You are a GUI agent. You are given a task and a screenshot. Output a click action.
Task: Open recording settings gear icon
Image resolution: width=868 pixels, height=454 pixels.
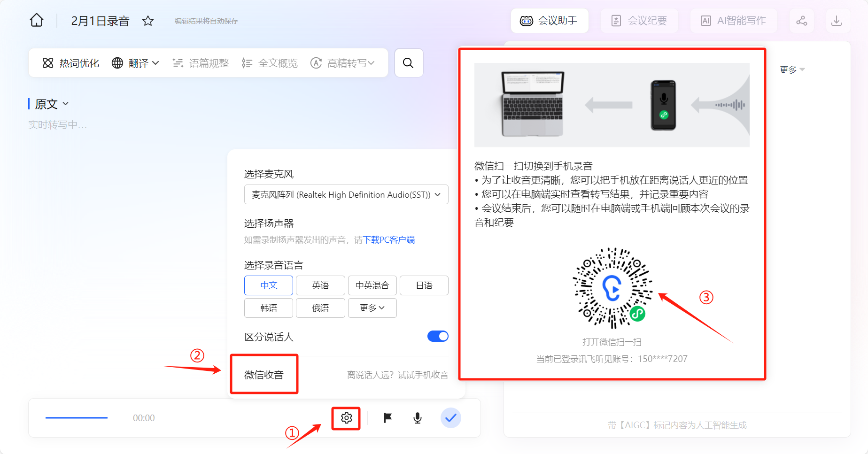(346, 418)
